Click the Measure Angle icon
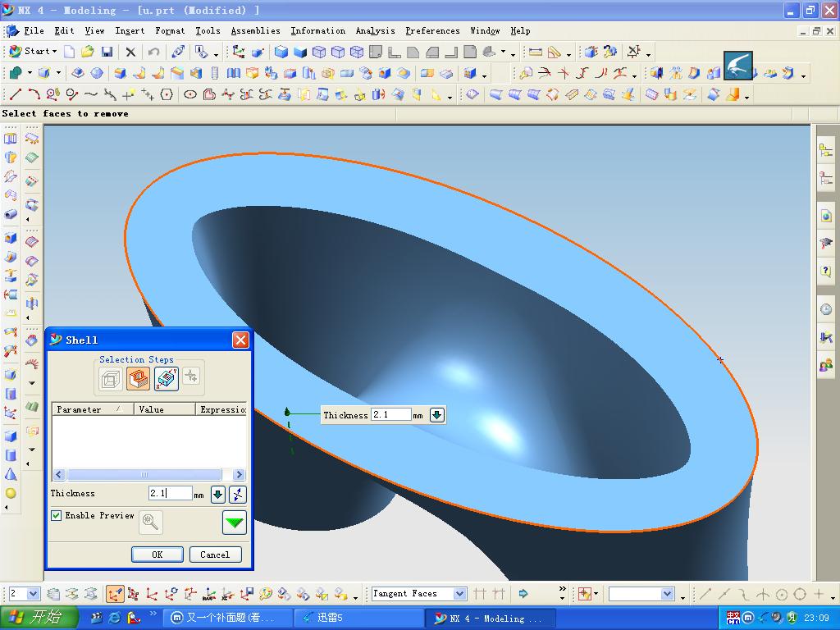Image resolution: width=840 pixels, height=630 pixels. 555,52
